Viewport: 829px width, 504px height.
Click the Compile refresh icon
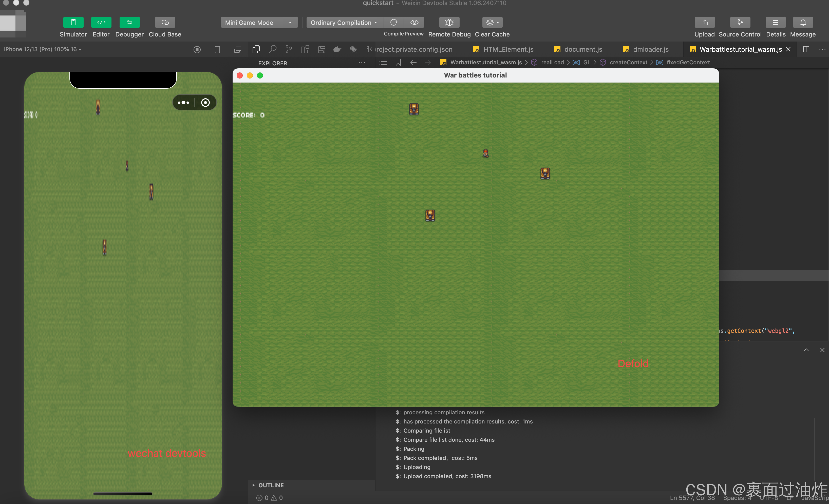click(394, 23)
